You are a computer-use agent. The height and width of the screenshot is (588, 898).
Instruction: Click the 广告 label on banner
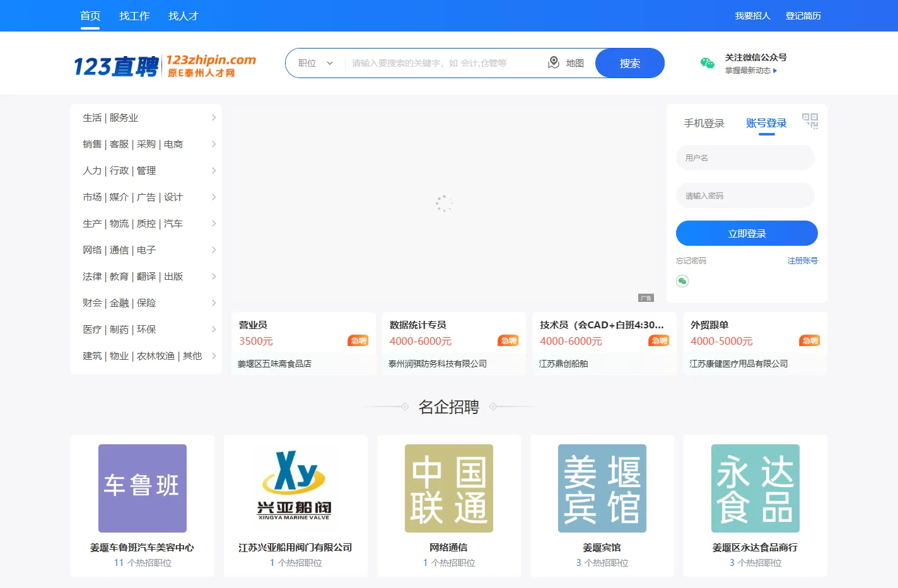pyautogui.click(x=646, y=298)
